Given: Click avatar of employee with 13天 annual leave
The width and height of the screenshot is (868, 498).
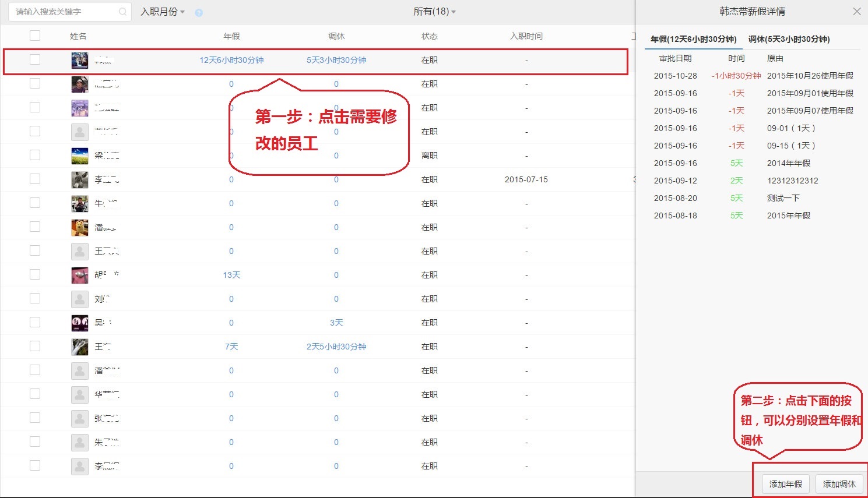Looking at the screenshot, I should [80, 275].
